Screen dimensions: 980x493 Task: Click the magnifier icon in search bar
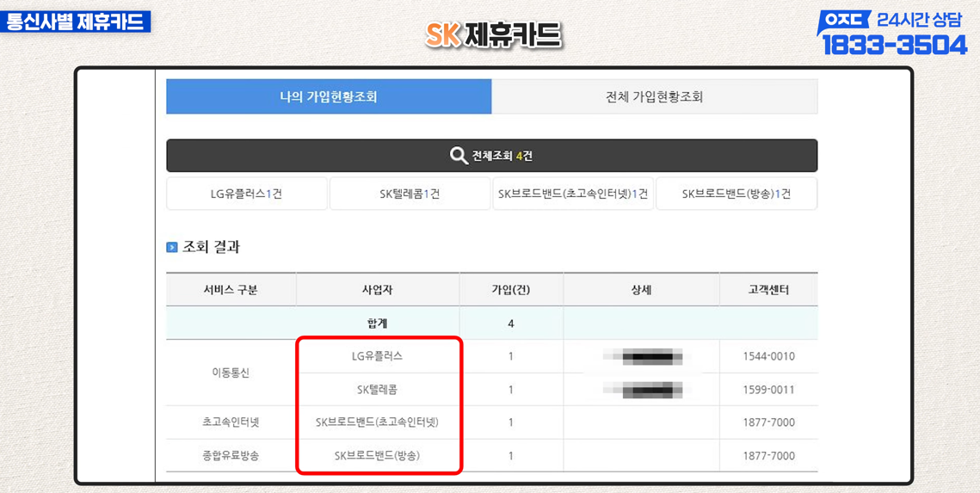[459, 156]
